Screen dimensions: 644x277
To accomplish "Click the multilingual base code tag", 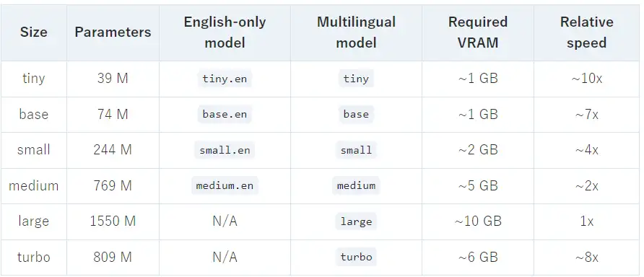I will [x=356, y=114].
